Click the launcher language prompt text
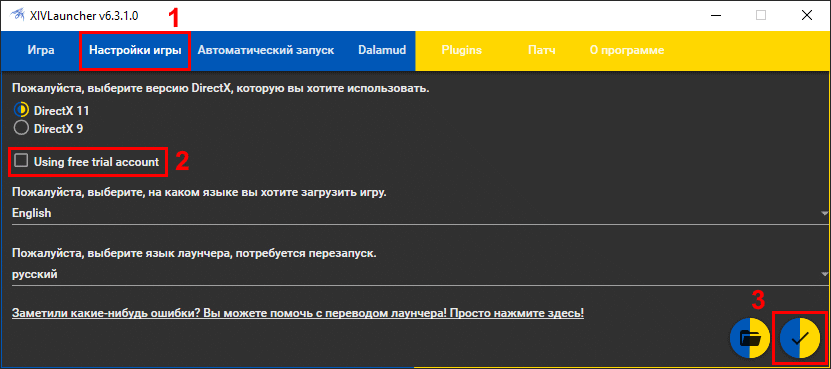This screenshot has height=369, width=831. click(194, 253)
